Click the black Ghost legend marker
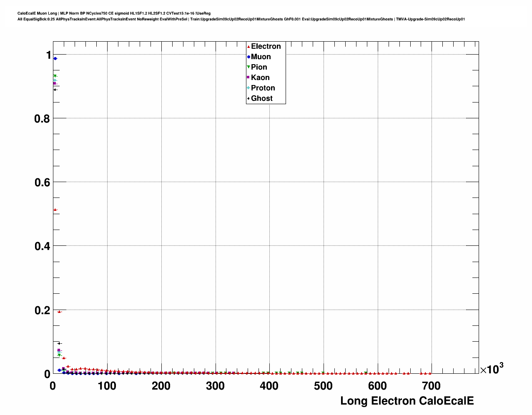 [248, 99]
